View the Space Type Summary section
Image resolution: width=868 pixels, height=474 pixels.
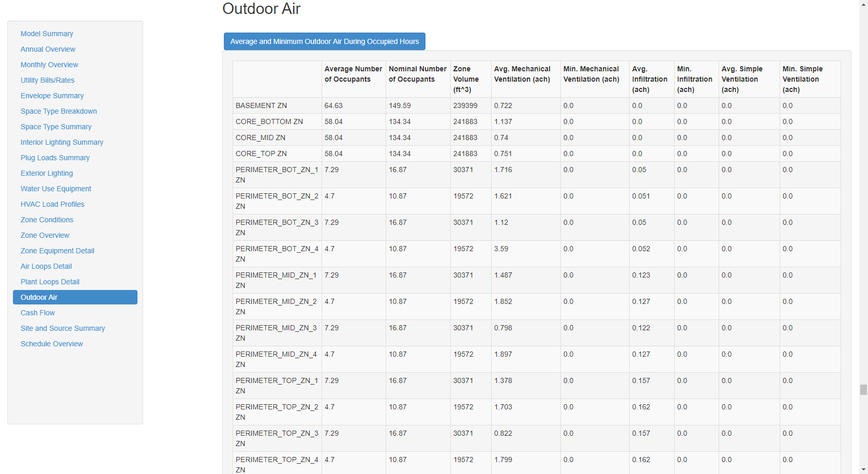56,127
